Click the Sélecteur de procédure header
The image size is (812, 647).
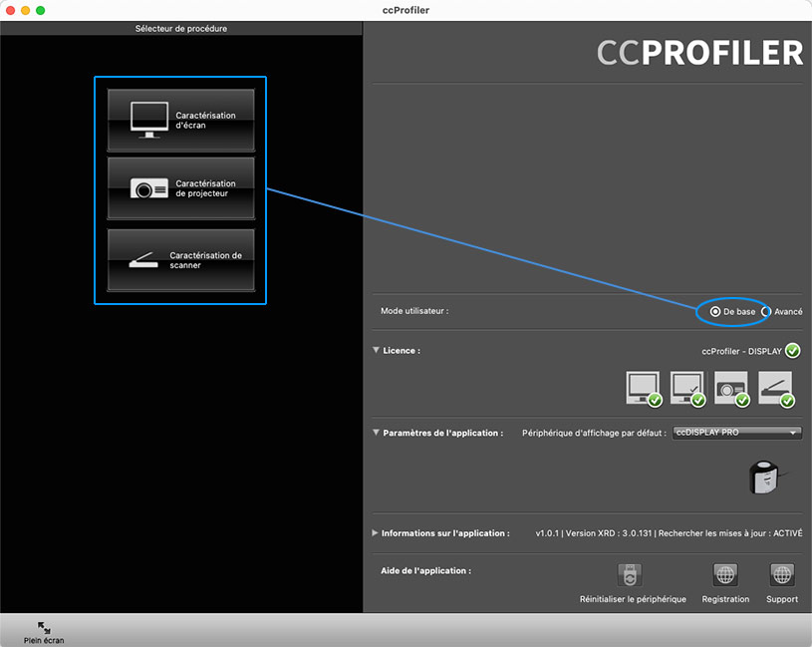tap(181, 29)
